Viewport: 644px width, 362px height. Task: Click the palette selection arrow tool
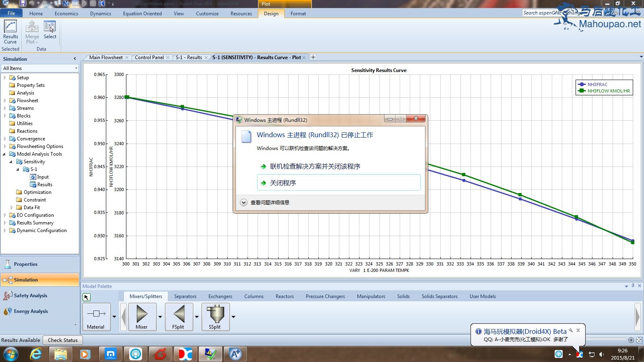pos(87,297)
